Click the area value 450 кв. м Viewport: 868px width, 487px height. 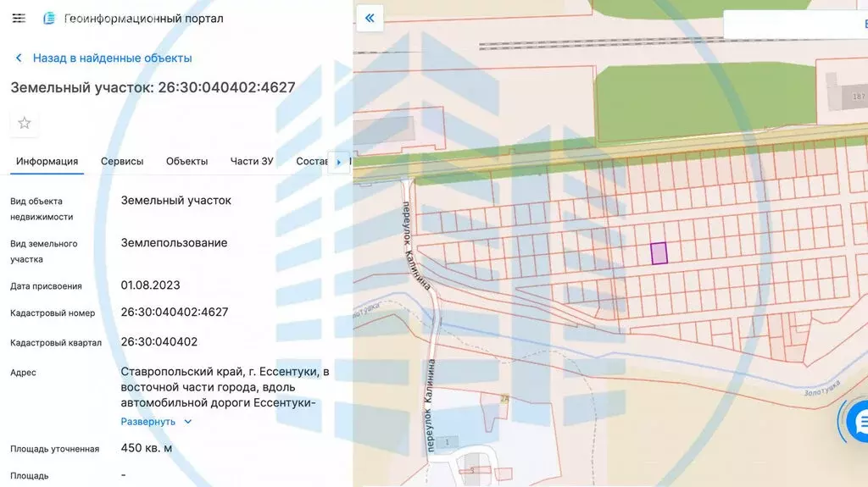click(x=146, y=448)
